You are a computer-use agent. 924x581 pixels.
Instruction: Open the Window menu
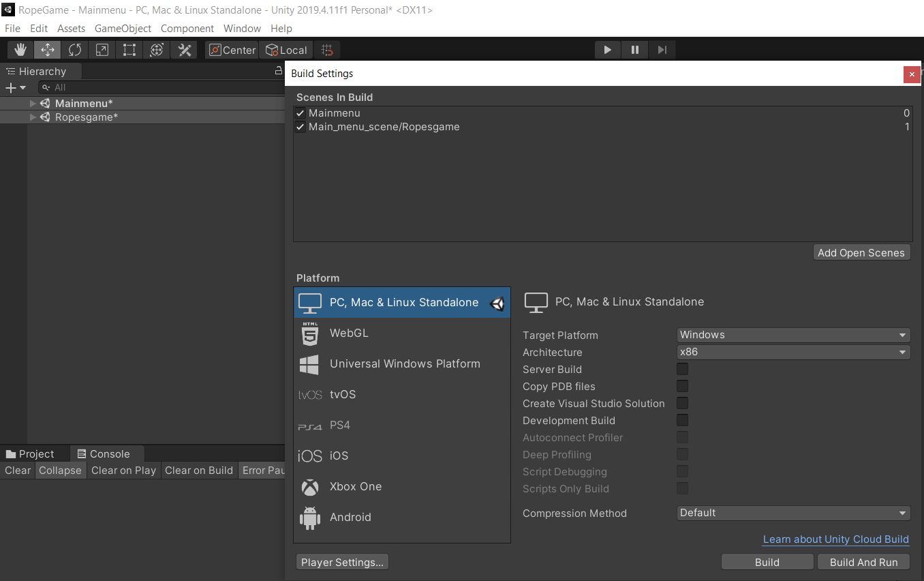click(x=242, y=29)
